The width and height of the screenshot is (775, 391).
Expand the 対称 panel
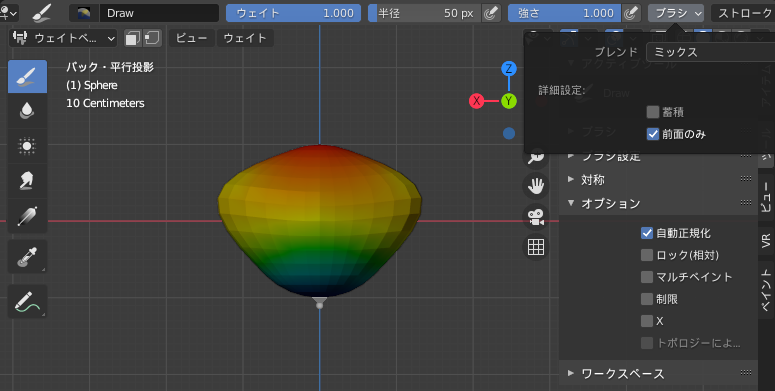pos(571,179)
